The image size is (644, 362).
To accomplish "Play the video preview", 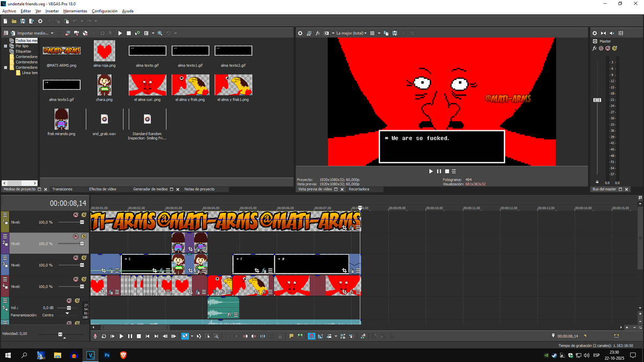I will pyautogui.click(x=430, y=171).
